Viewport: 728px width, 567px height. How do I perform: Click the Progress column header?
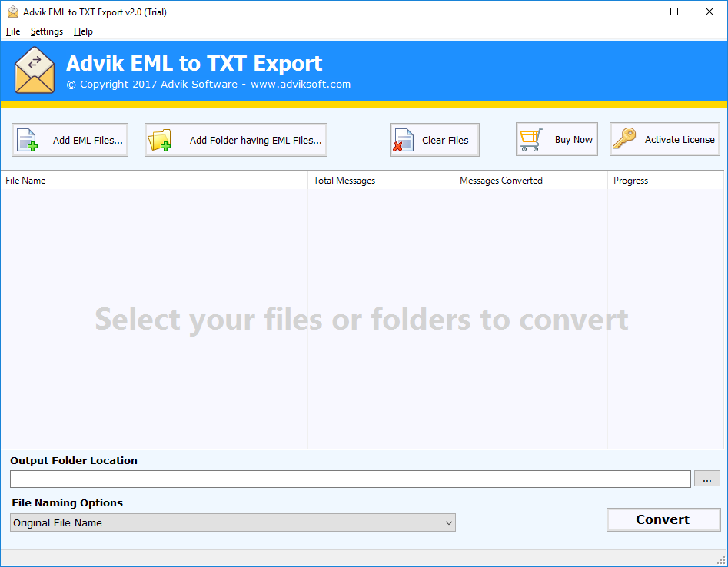(665, 181)
